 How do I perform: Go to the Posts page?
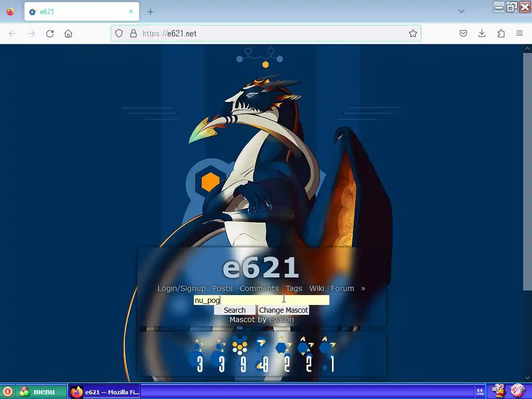click(x=222, y=288)
